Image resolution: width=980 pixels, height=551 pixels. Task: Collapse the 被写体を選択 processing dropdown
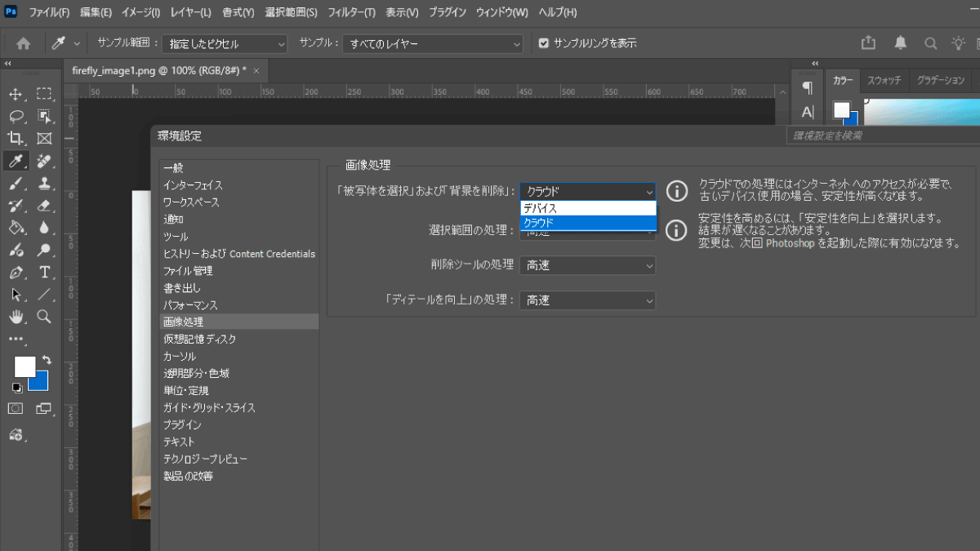[587, 191]
